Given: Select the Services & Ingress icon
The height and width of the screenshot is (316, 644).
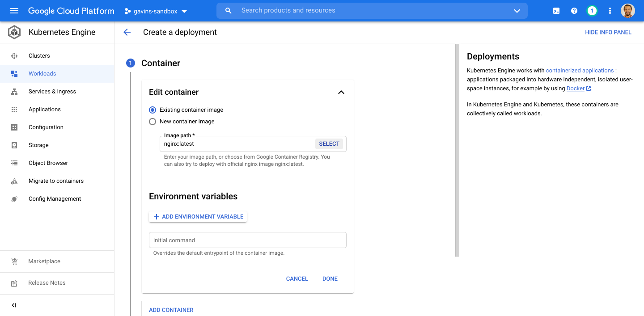Looking at the screenshot, I should click(14, 91).
